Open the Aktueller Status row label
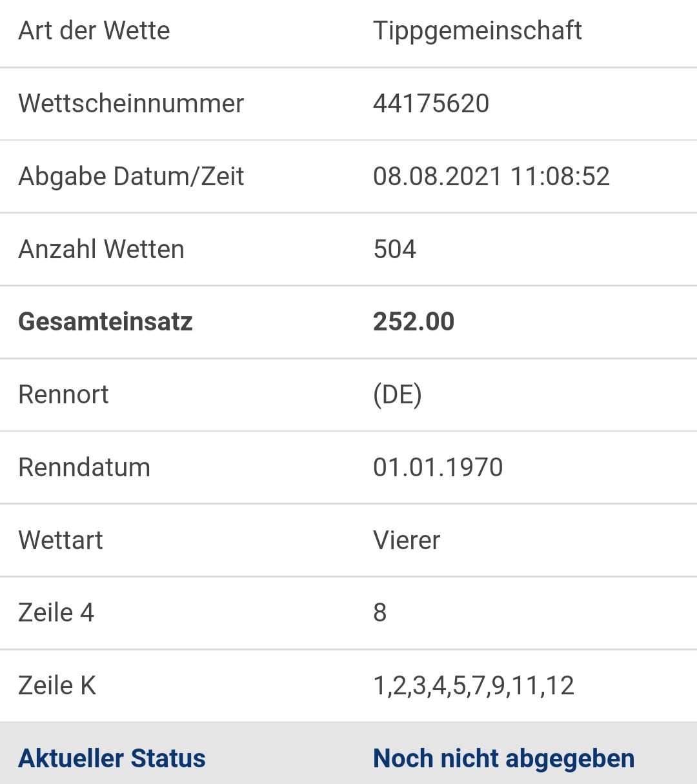Image resolution: width=697 pixels, height=784 pixels. click(x=112, y=758)
